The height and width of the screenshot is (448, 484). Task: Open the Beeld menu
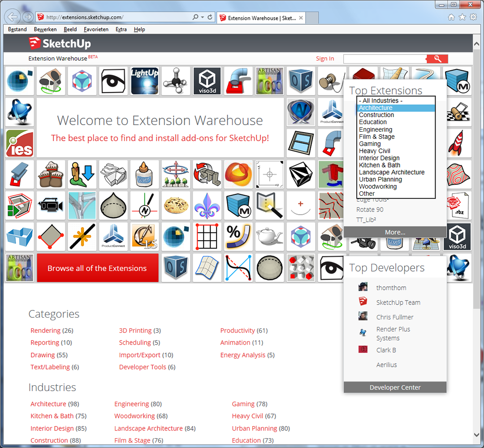pos(70,29)
